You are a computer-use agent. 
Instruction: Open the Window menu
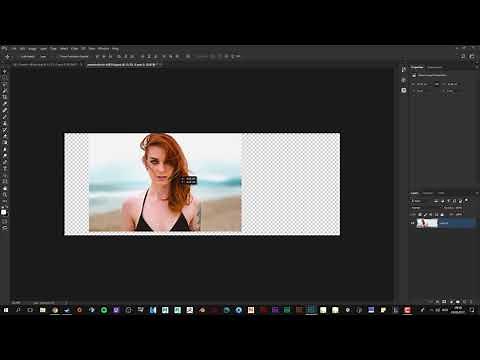(103, 49)
